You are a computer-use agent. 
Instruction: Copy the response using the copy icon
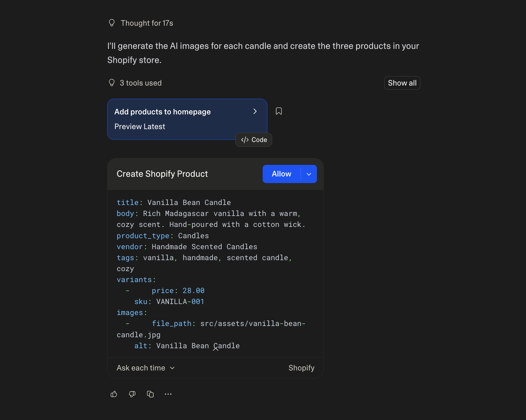[150, 394]
